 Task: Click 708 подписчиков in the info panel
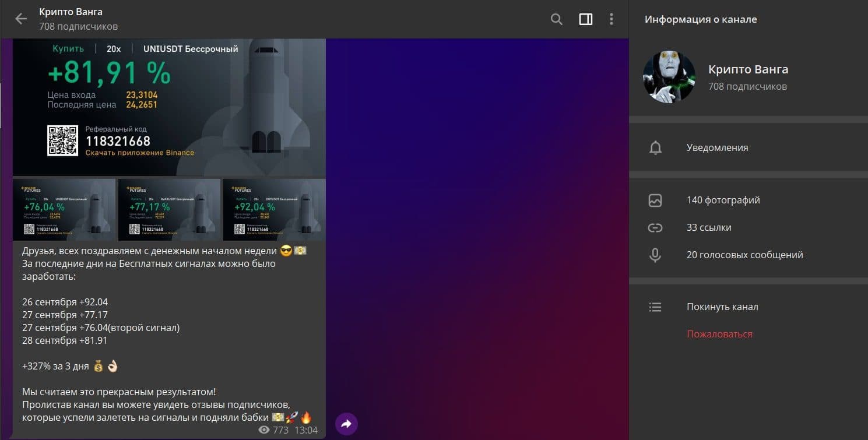click(747, 86)
